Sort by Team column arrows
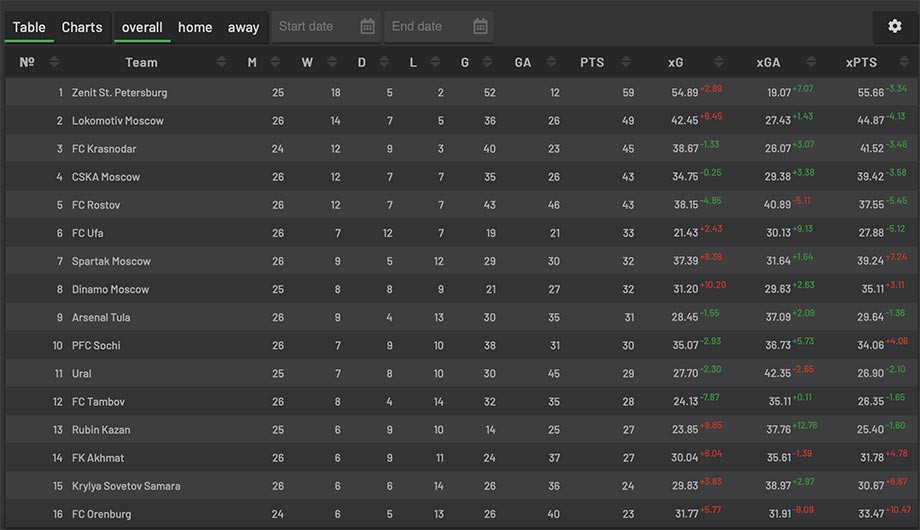920x530 pixels. (221, 62)
